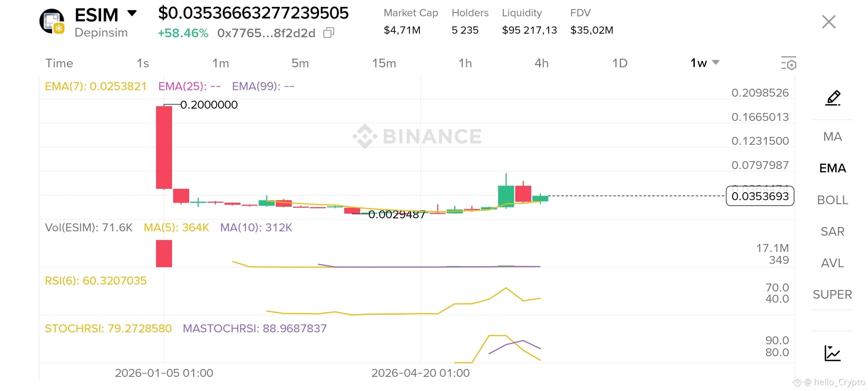Open the drawing pencil tool
Screen dimensions: 868x391
point(833,98)
